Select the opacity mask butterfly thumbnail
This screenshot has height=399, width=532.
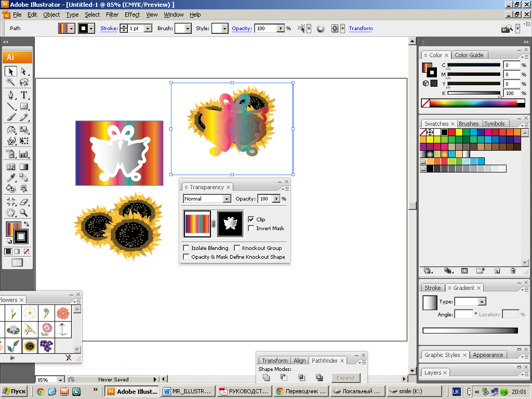230,223
